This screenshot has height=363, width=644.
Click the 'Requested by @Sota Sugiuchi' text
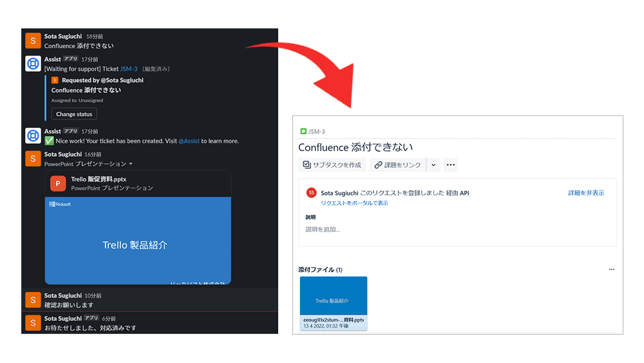pyautogui.click(x=102, y=80)
